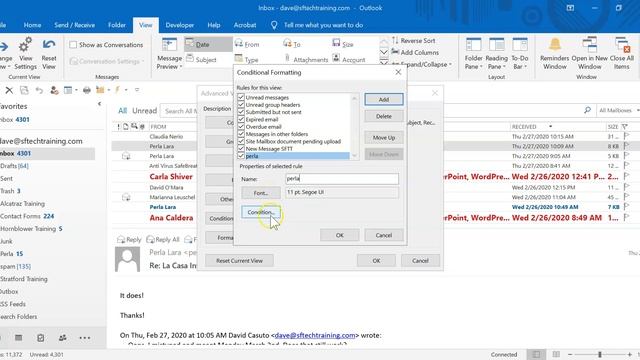Viewport: 640px width, 360px height.
Task: Open To-Do Bar layout menu
Action: (x=520, y=53)
